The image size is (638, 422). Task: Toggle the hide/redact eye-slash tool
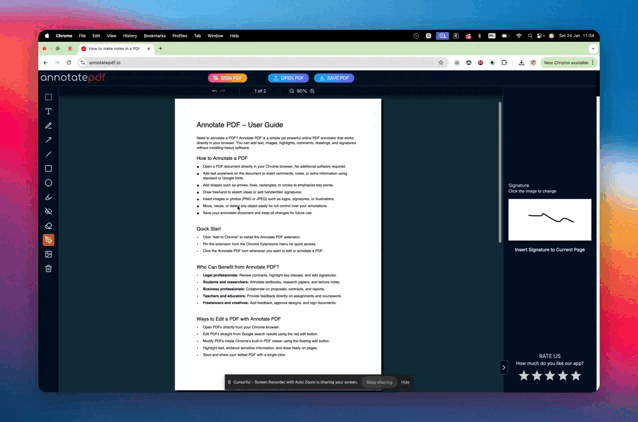coord(48,212)
